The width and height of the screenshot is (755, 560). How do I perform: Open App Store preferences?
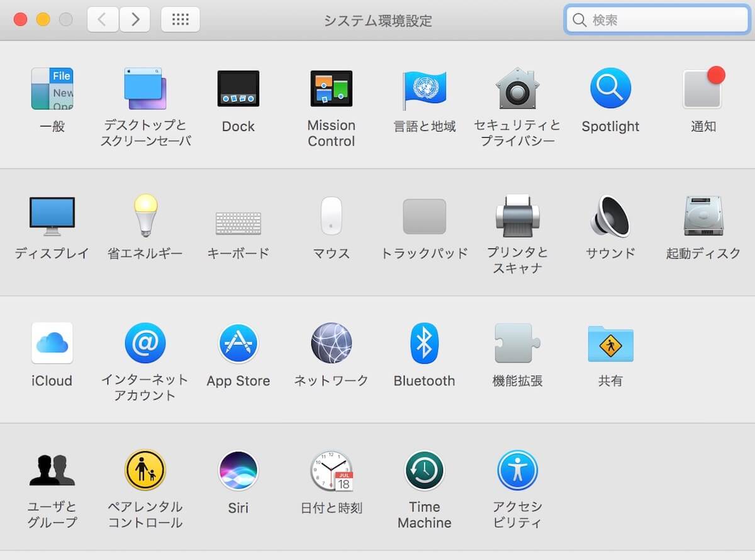(238, 343)
